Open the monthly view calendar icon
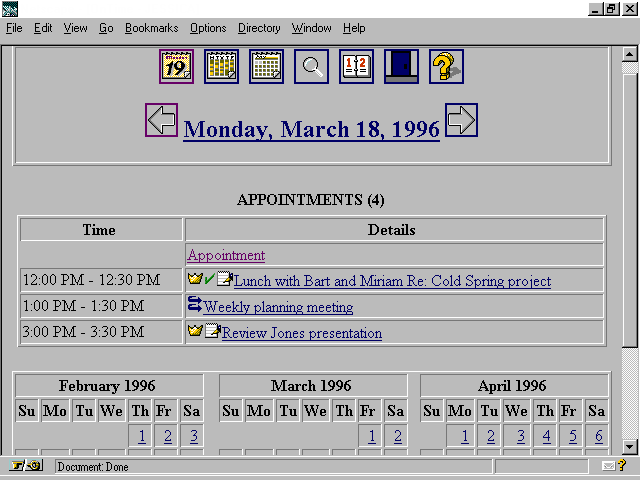The height and width of the screenshot is (480, 640). (266, 67)
